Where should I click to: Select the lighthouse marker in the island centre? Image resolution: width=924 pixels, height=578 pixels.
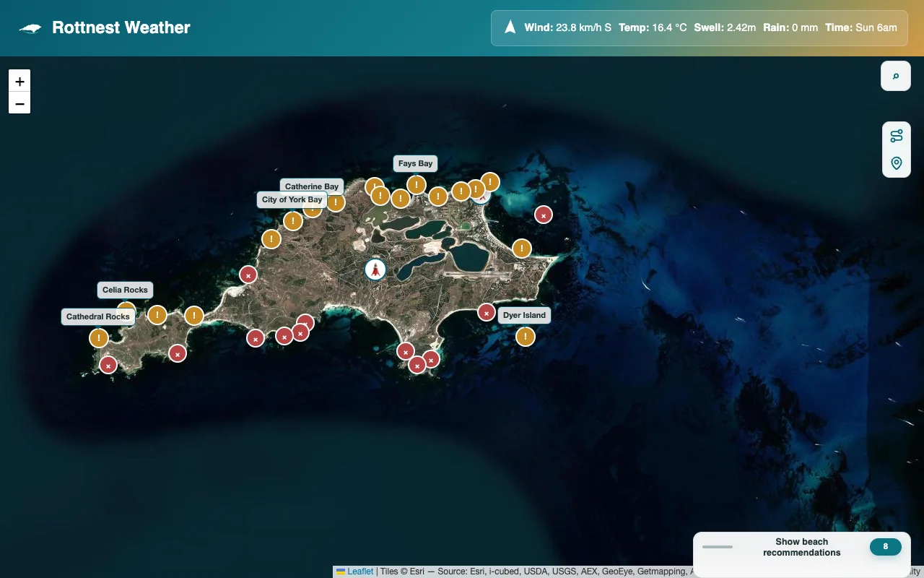[x=375, y=269]
